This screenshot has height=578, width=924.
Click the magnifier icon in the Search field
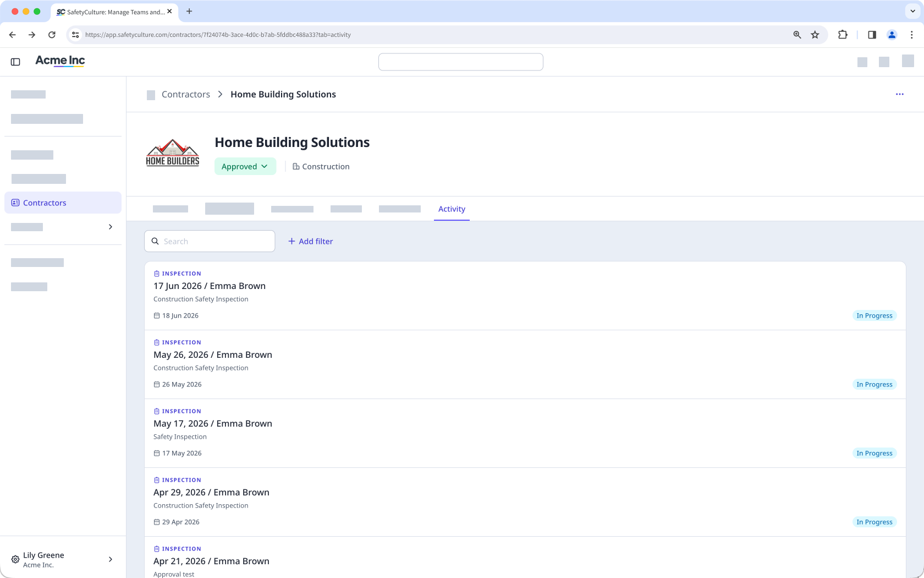(155, 241)
